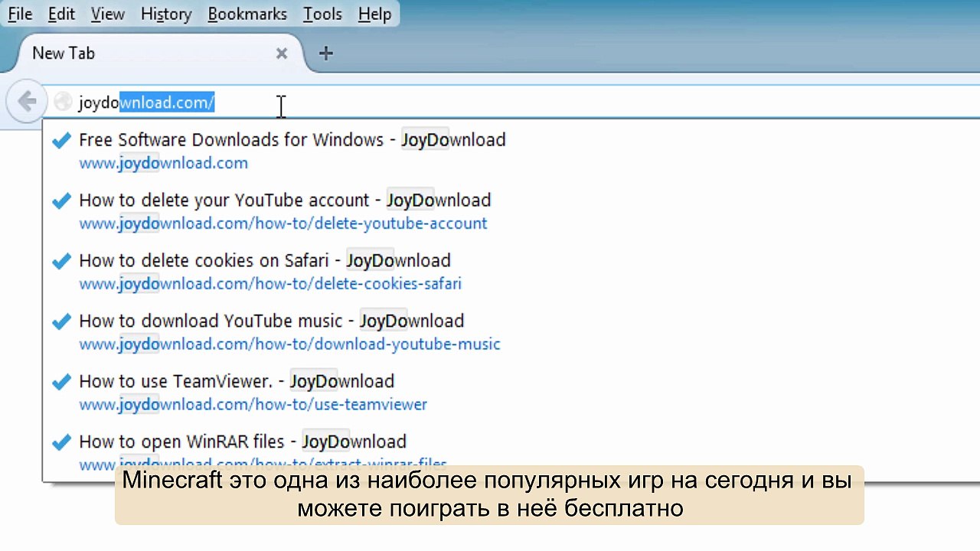Click the globe site identity icon
The image size is (980, 551).
63,102
